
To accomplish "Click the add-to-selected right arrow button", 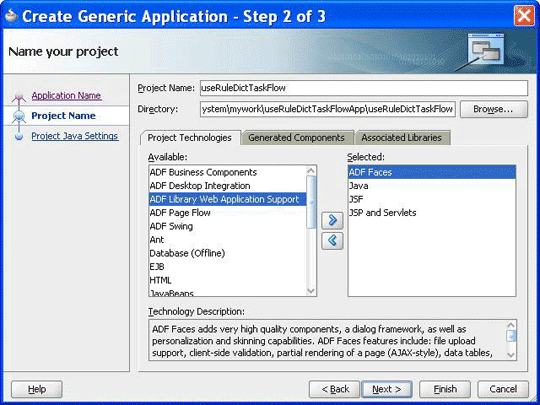I will point(332,220).
